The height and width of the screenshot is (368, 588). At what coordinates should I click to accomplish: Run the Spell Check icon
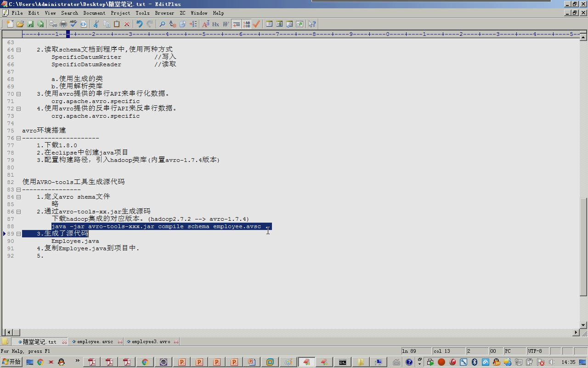click(x=73, y=24)
